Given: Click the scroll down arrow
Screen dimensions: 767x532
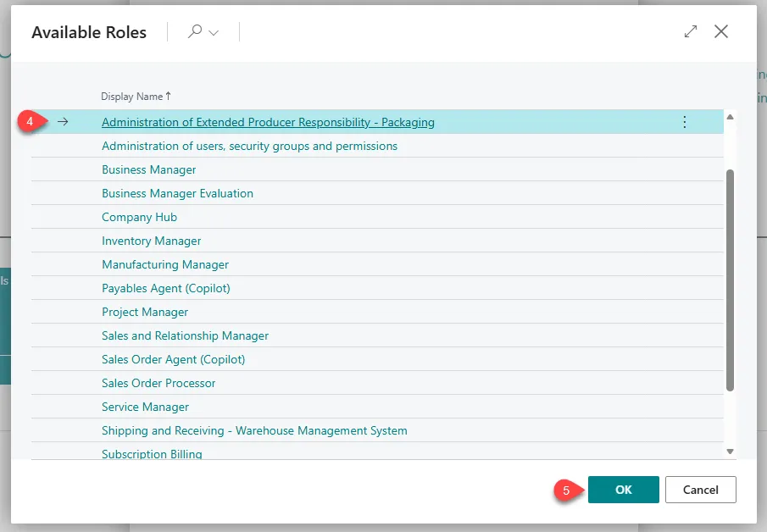Looking at the screenshot, I should 730,452.
